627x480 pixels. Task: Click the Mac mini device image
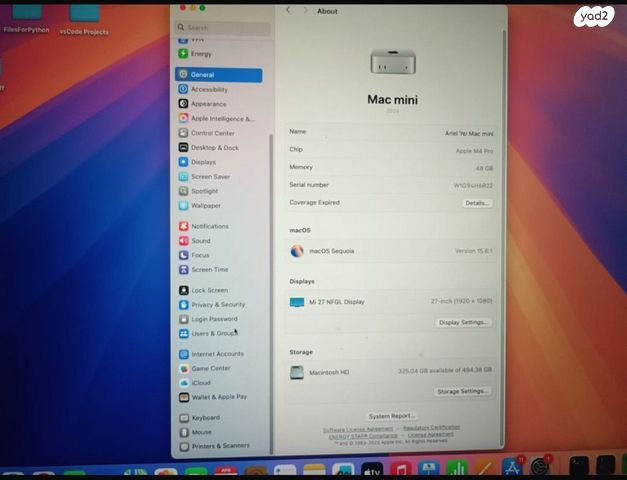393,63
